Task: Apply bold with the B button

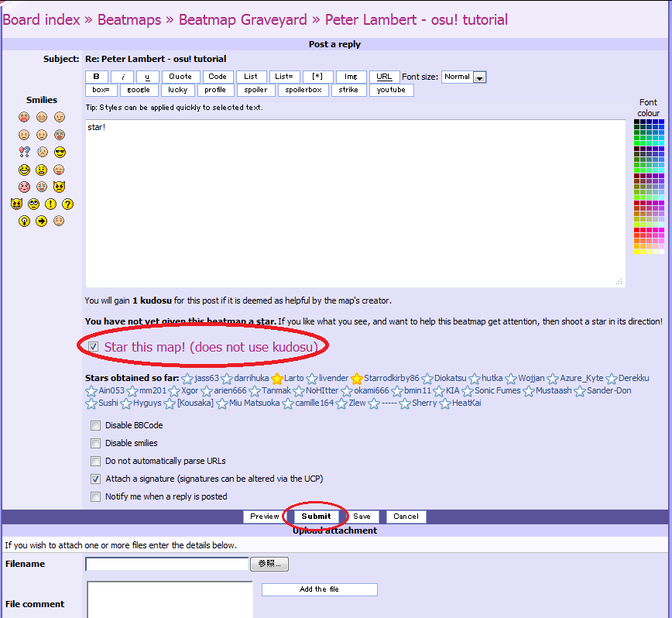Action: point(97,77)
